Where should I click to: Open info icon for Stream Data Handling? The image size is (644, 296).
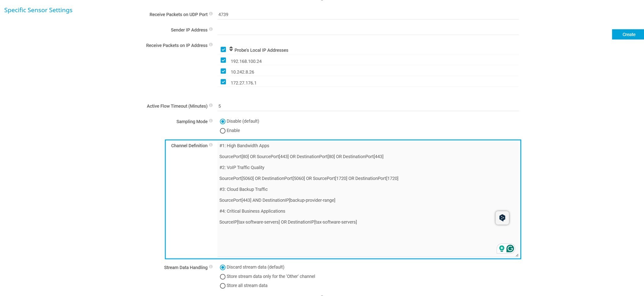[x=211, y=267]
